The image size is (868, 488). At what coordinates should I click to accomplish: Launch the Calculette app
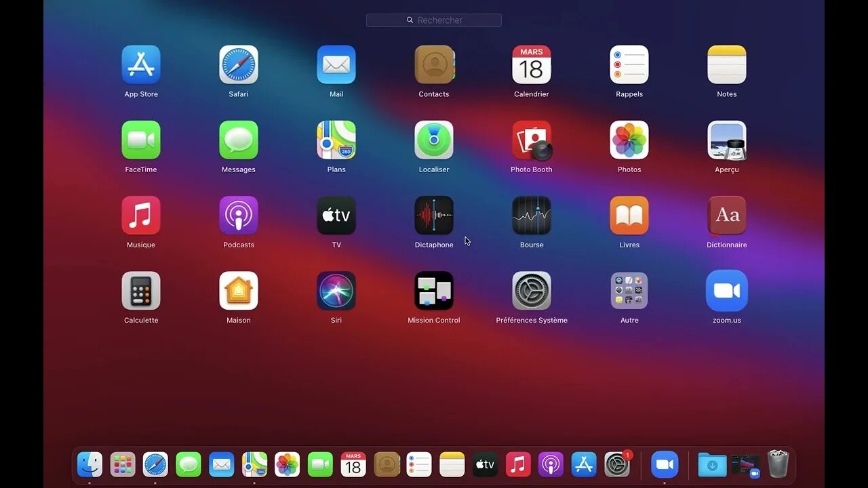[141, 291]
